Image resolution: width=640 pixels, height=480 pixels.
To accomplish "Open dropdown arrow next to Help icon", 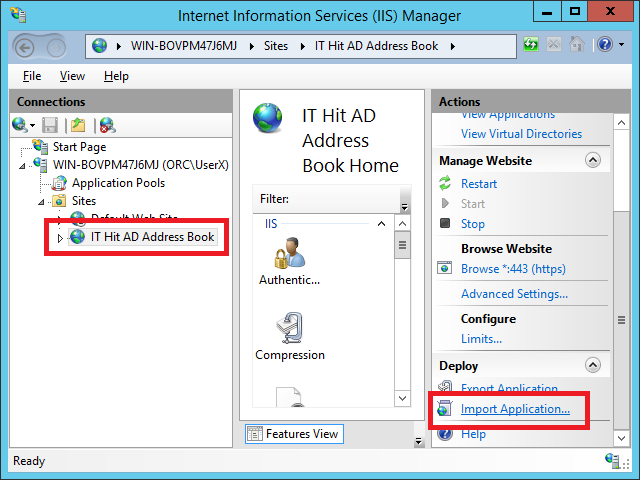I will tap(622, 44).
